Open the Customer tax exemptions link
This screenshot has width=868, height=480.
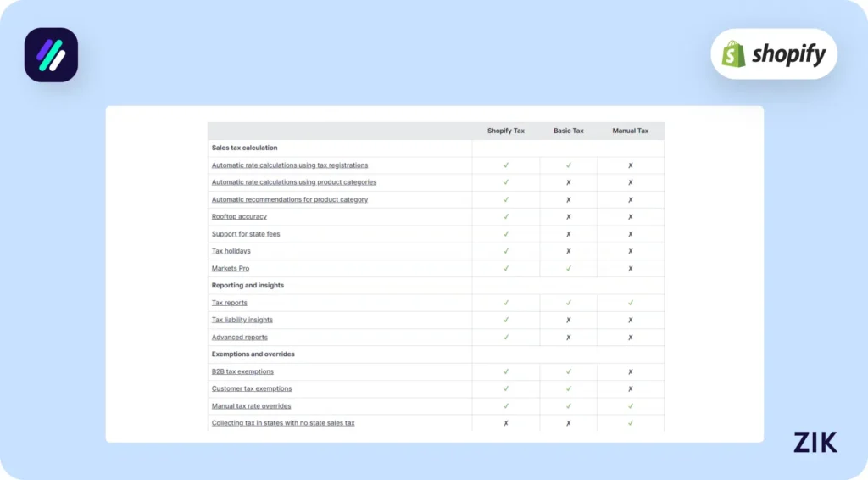[x=252, y=388]
